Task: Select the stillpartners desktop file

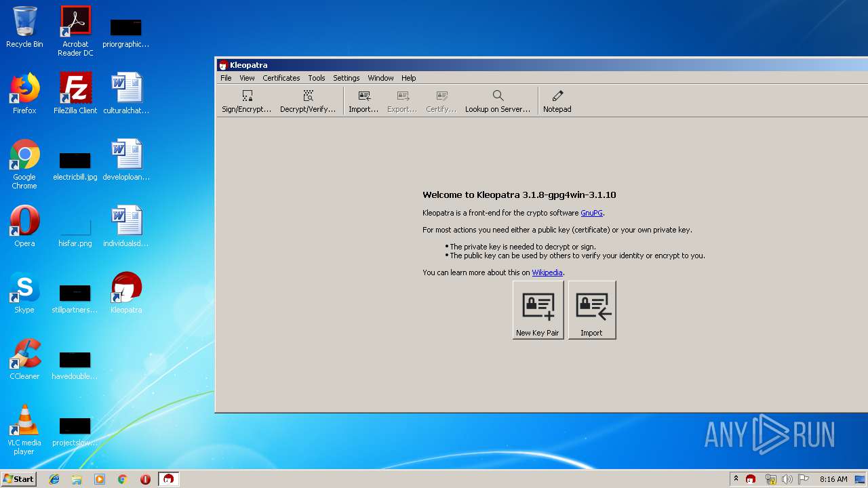Action: 75,300
